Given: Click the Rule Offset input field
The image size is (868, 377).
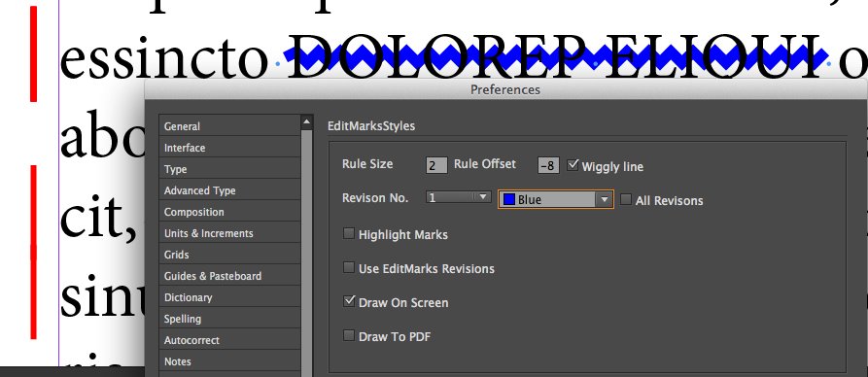Looking at the screenshot, I should click(x=548, y=165).
